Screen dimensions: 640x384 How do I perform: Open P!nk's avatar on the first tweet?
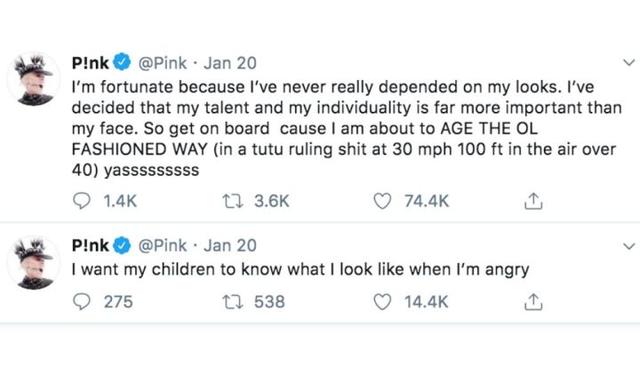pos(34,79)
